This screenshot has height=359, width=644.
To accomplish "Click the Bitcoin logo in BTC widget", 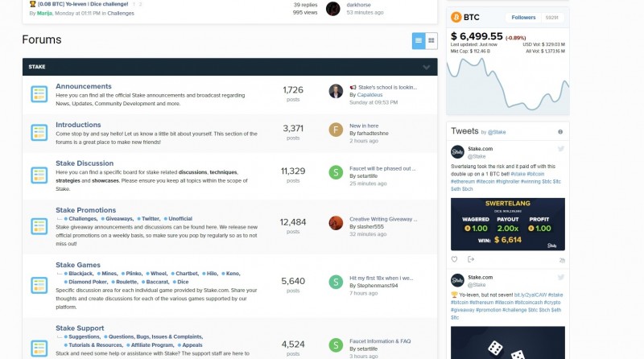I will tap(456, 17).
